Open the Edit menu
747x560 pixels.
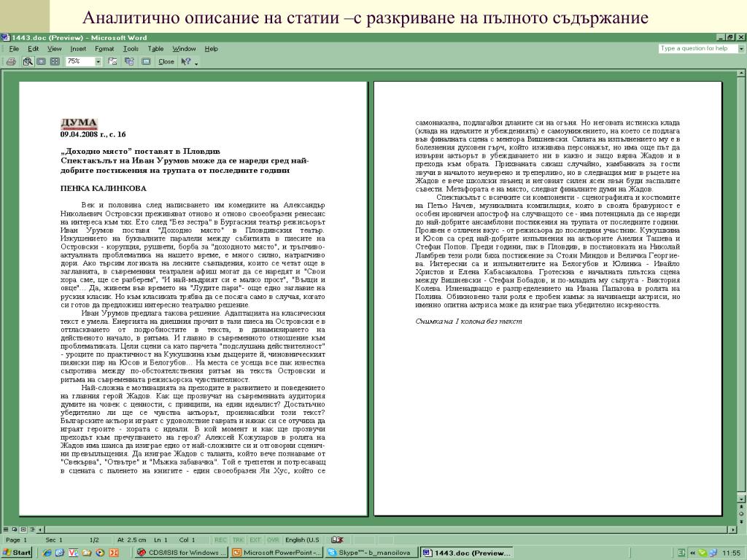(33, 49)
